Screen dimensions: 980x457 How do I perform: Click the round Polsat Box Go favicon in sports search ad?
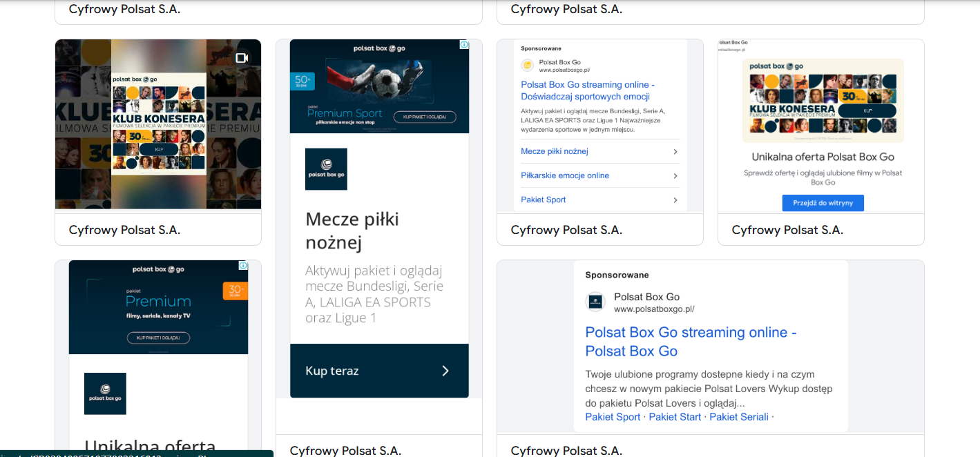click(528, 66)
